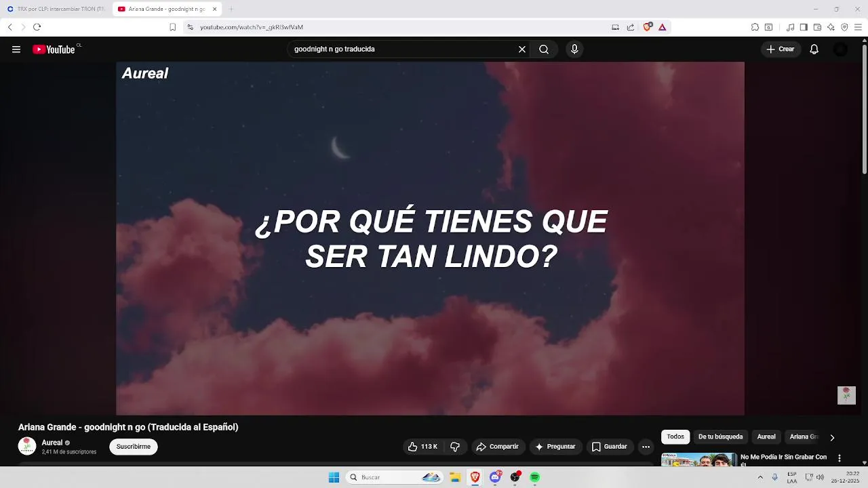This screenshot has width=868, height=488.
Task: Open Spotify from the taskbar
Action: 534,477
